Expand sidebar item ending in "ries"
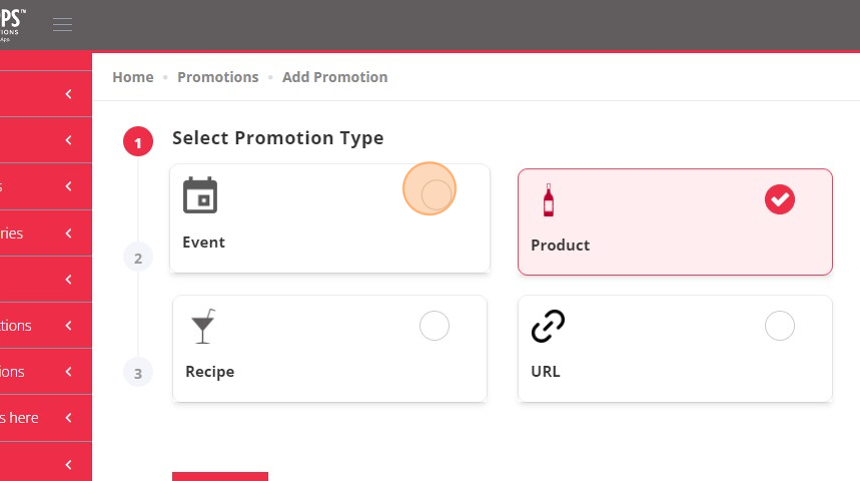This screenshot has width=860, height=481. [x=46, y=233]
